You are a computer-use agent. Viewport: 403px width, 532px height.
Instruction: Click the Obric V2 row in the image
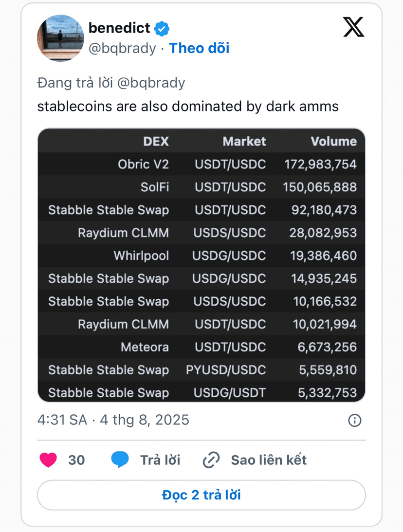(x=201, y=164)
